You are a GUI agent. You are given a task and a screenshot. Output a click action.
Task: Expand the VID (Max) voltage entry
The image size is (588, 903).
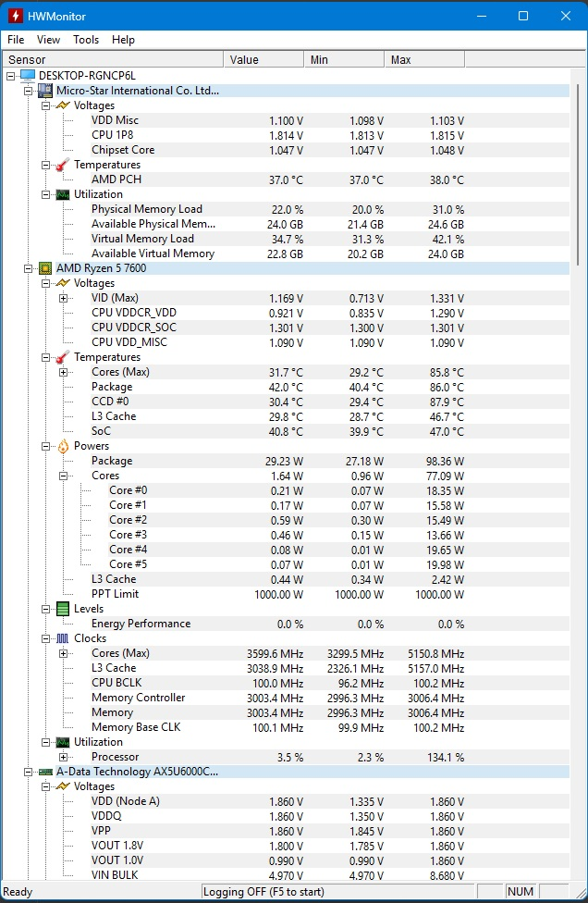coord(63,298)
